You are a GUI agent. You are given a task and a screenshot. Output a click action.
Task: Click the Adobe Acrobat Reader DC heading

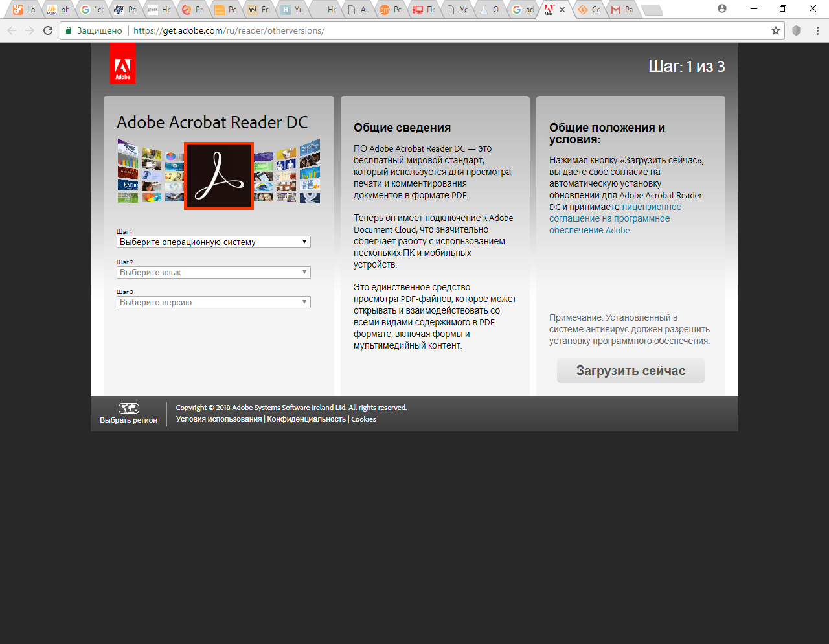pyautogui.click(x=212, y=122)
